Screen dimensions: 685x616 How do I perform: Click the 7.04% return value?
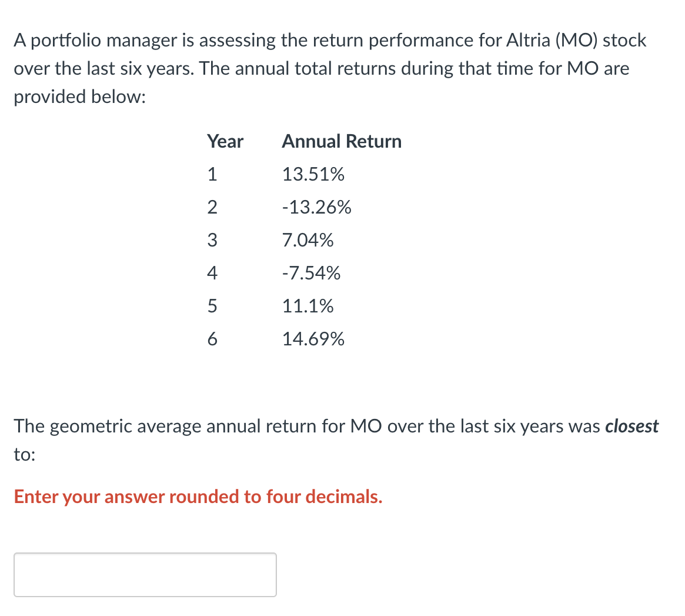(x=308, y=240)
